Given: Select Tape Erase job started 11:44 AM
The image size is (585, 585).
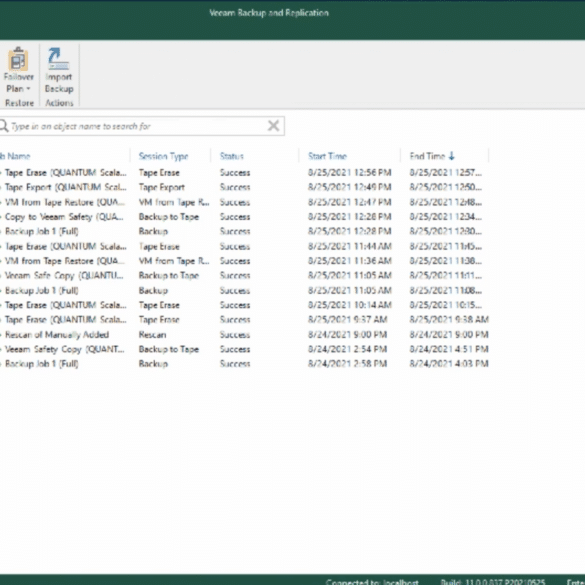Looking at the screenshot, I should (x=244, y=246).
